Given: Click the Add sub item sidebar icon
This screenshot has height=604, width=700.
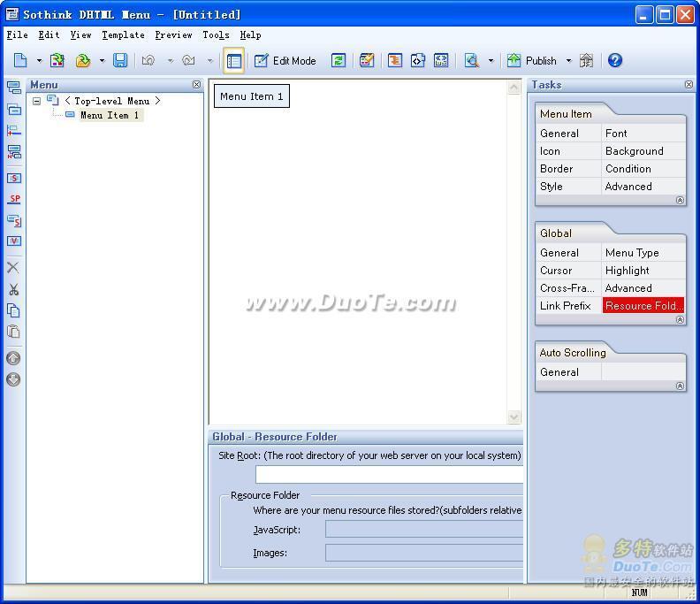Looking at the screenshot, I should [14, 109].
